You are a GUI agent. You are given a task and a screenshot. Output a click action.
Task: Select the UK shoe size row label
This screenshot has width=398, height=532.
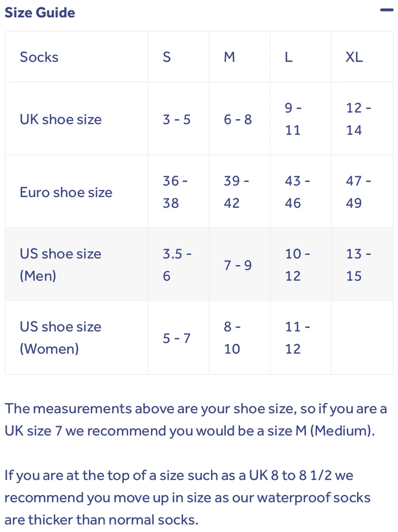click(61, 119)
